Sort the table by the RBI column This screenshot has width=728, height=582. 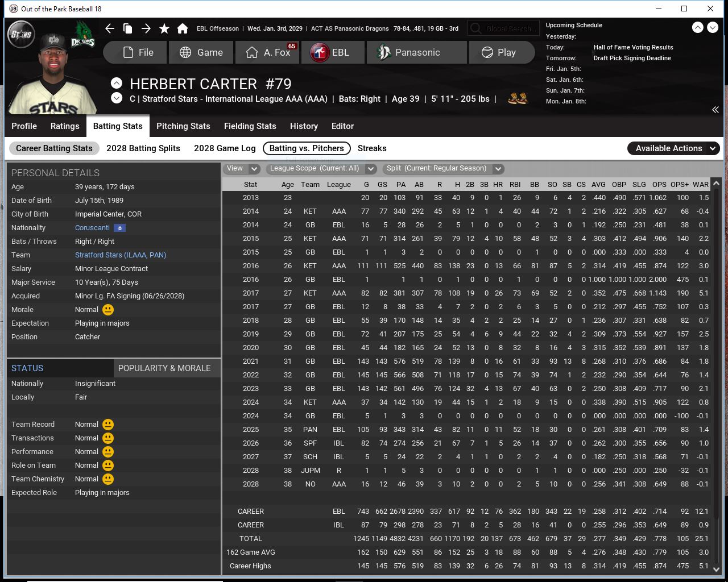[515, 185]
